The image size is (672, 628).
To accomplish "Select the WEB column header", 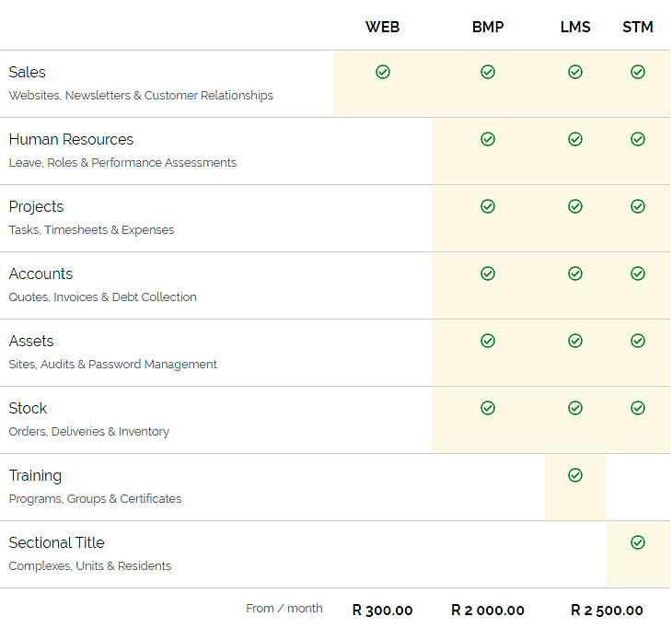I will [382, 27].
